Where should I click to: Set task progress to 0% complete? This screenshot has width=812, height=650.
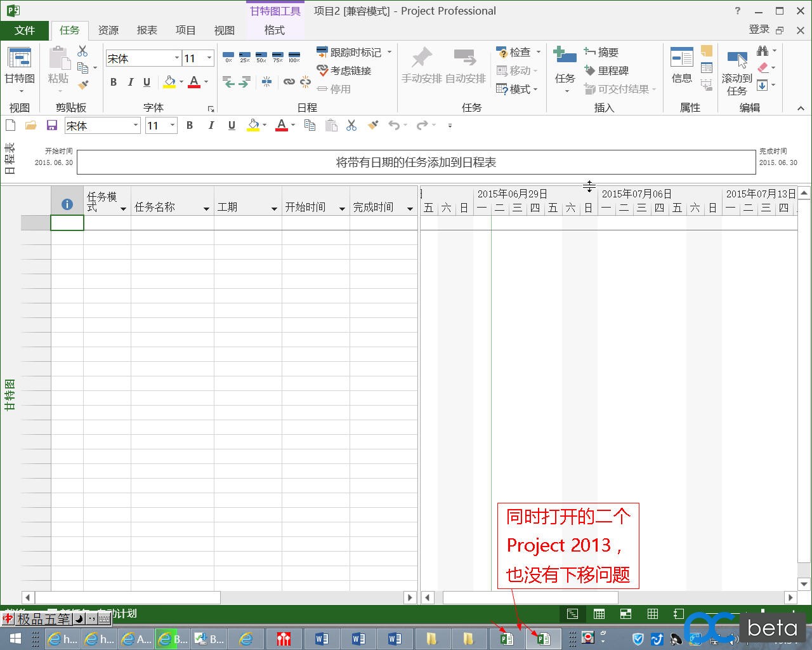(x=229, y=58)
